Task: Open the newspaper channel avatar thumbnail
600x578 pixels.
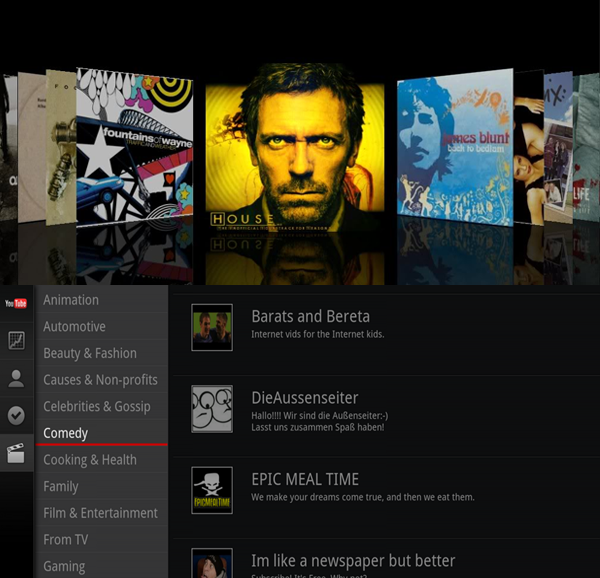Action: tap(212, 563)
